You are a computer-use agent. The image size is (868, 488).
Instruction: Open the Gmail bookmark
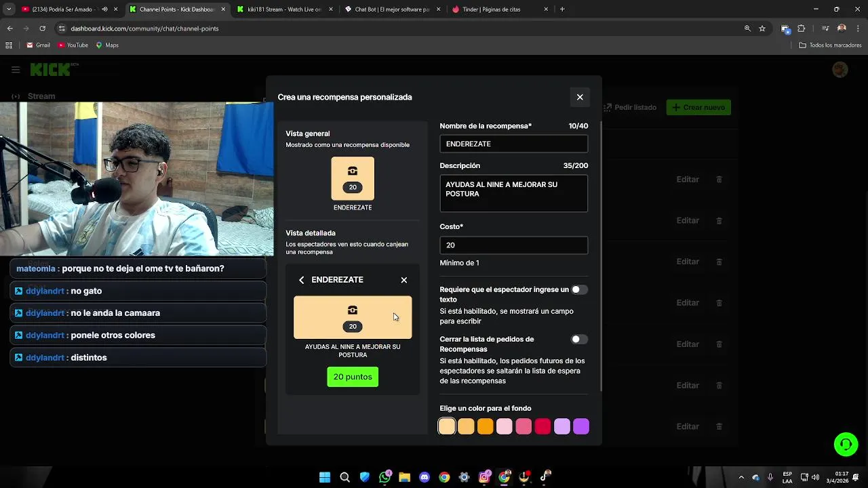click(38, 45)
